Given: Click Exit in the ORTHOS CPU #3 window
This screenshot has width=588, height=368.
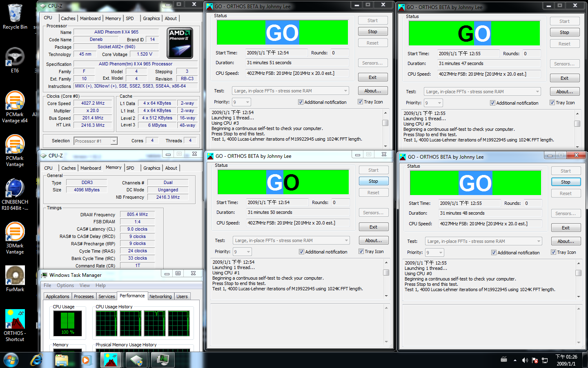Looking at the screenshot, I should click(x=372, y=77).
